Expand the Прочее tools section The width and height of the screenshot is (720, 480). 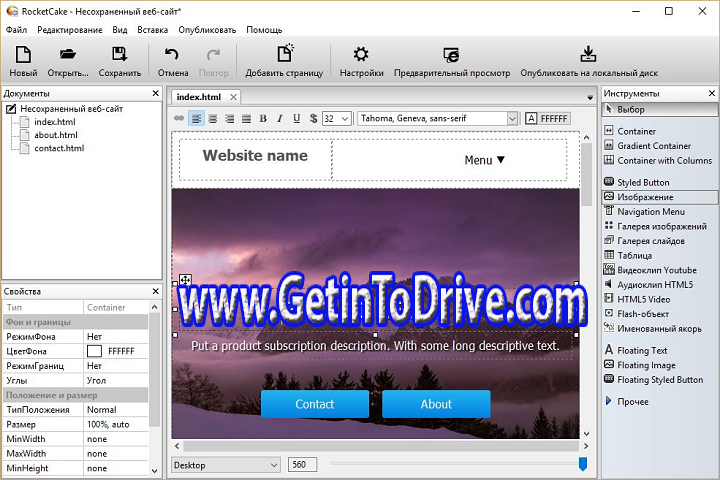coord(627,401)
